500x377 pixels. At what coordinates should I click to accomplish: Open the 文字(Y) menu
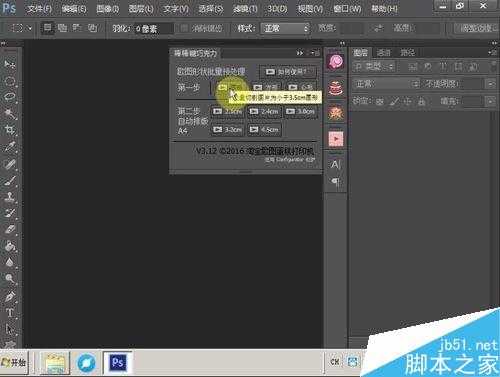coord(176,9)
